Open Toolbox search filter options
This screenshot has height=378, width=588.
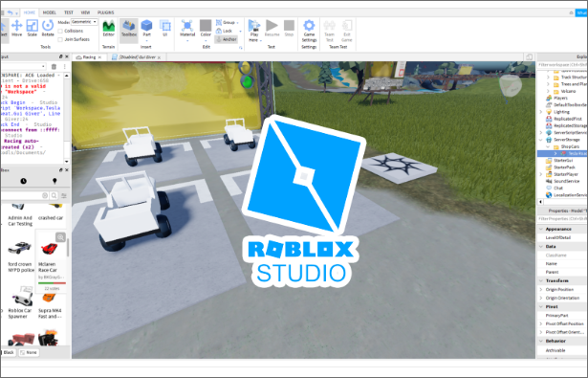[x=64, y=195]
